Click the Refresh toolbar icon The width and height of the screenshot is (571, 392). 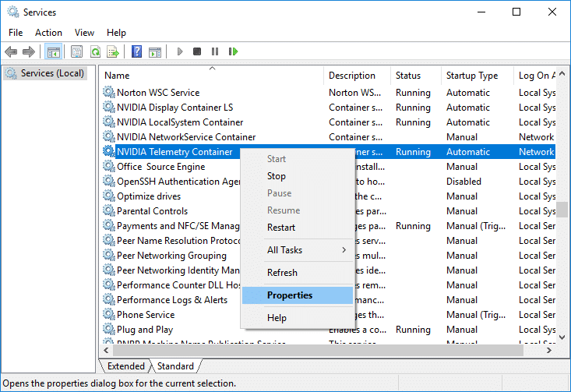pyautogui.click(x=95, y=52)
